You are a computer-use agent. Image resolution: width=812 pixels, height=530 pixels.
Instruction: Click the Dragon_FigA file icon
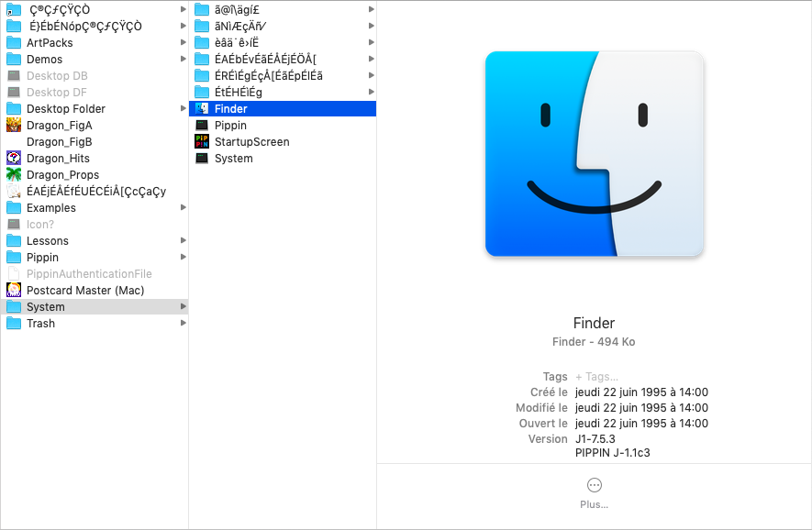[14, 126]
